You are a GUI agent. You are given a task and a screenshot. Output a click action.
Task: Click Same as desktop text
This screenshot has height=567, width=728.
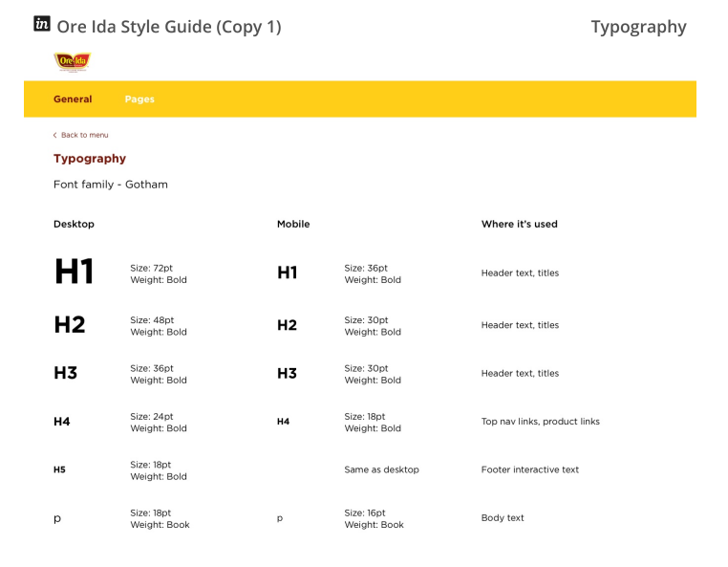(381, 469)
